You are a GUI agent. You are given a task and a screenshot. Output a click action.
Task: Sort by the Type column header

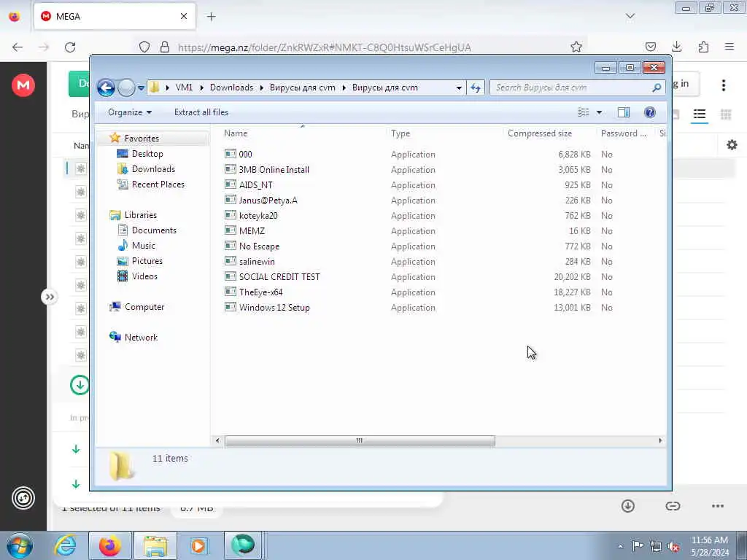(400, 133)
